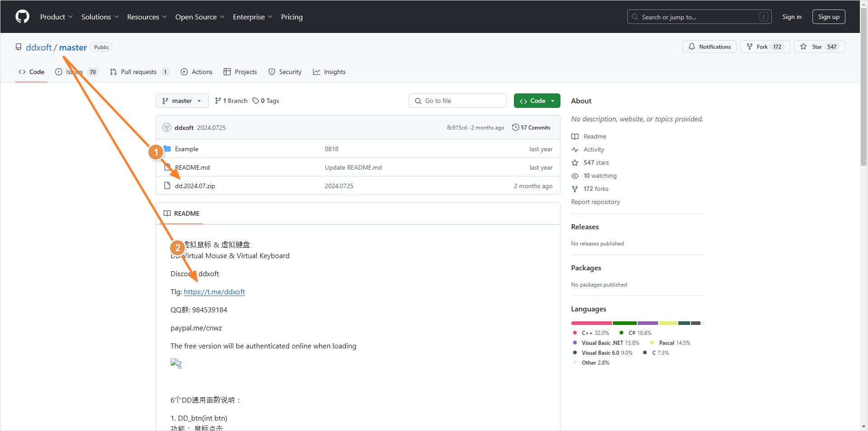Open the ddxoft owner profile link
This screenshot has height=431, width=868.
[39, 47]
